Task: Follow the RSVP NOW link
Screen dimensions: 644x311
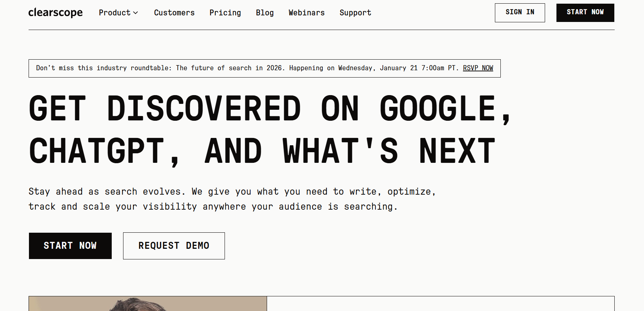Action: 478,68
